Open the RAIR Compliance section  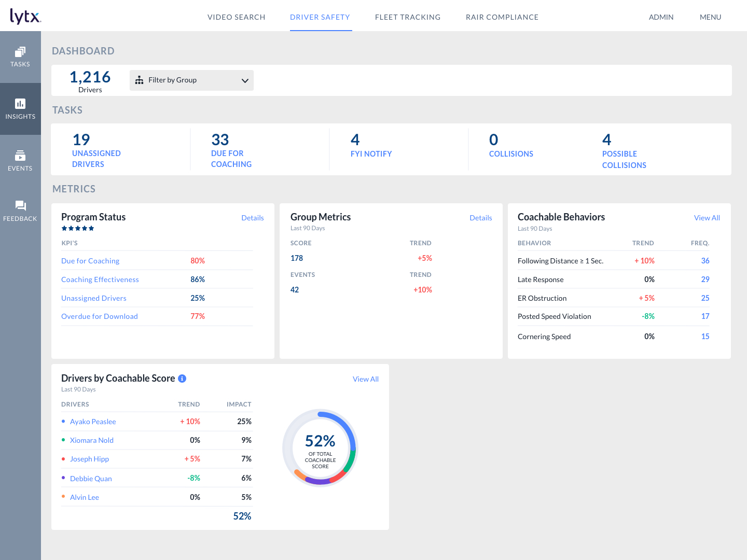[502, 17]
